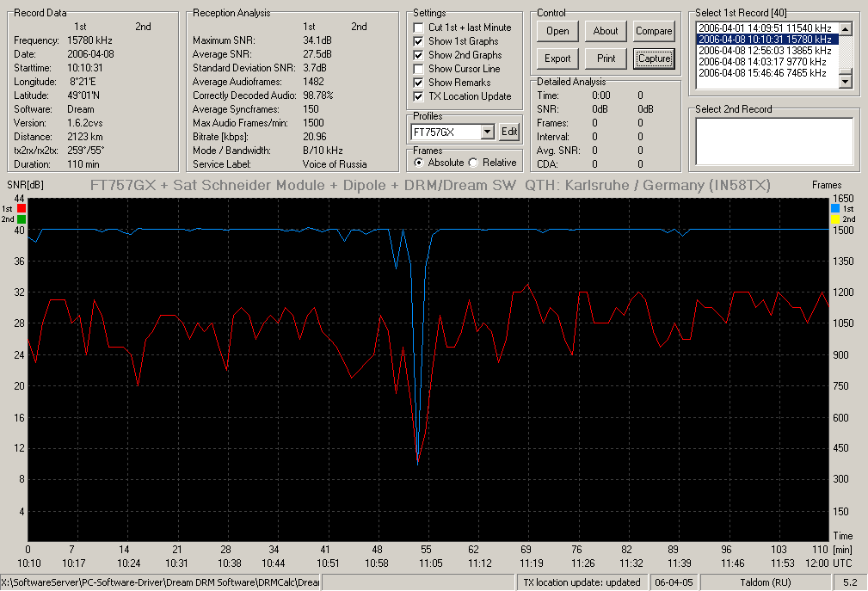
Task: Click scroll-down arrow in 1st Record list
Action: pyautogui.click(x=846, y=82)
